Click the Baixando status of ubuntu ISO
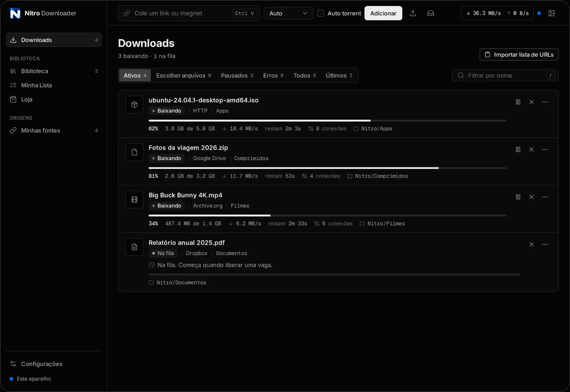This screenshot has height=392, width=570. point(166,111)
